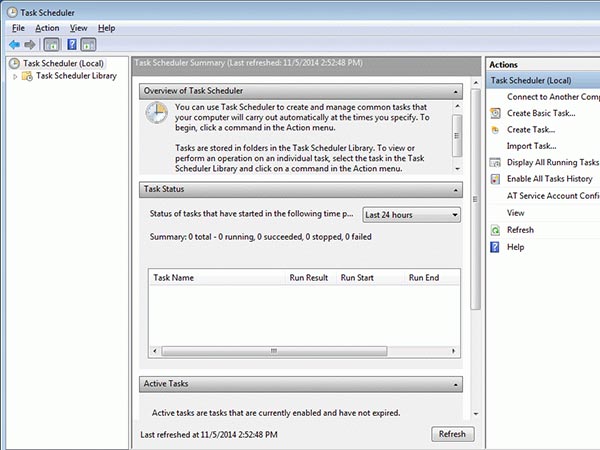
Task: Expand the Task Scheduler Library tree node
Action: [15, 76]
